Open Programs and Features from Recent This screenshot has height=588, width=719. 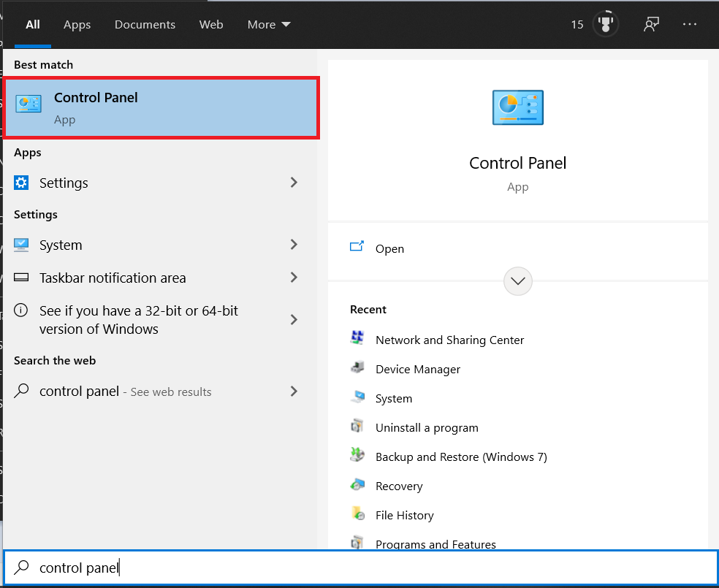pos(435,543)
